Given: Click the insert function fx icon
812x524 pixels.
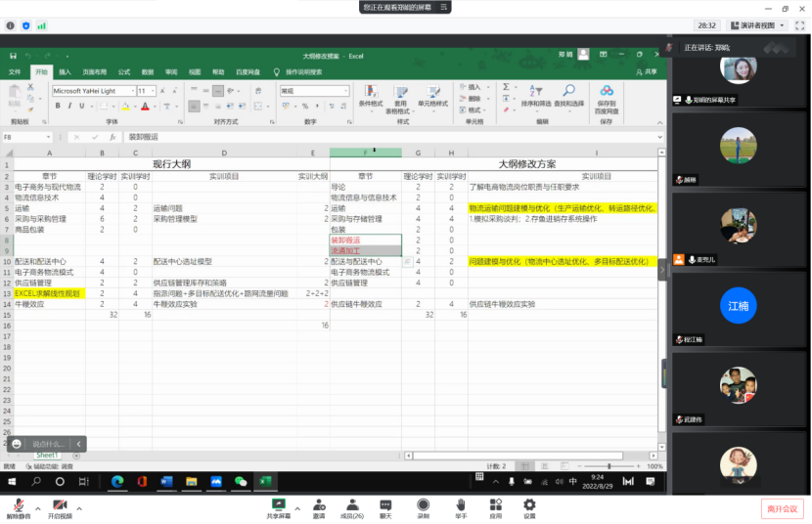Looking at the screenshot, I should (x=113, y=137).
